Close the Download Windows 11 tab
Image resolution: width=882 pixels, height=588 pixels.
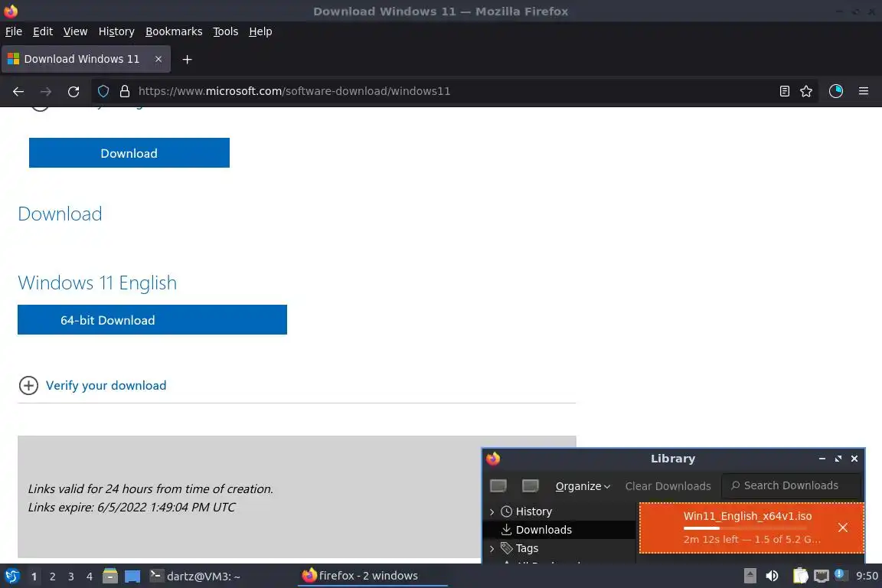click(x=158, y=59)
